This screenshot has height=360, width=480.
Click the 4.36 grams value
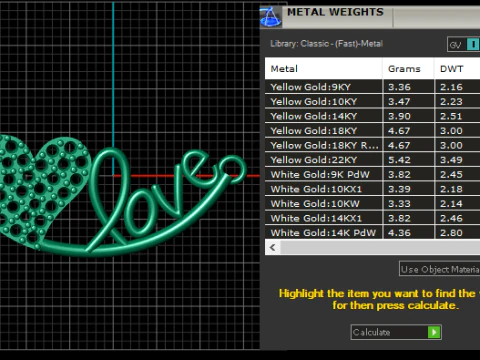[x=399, y=233]
